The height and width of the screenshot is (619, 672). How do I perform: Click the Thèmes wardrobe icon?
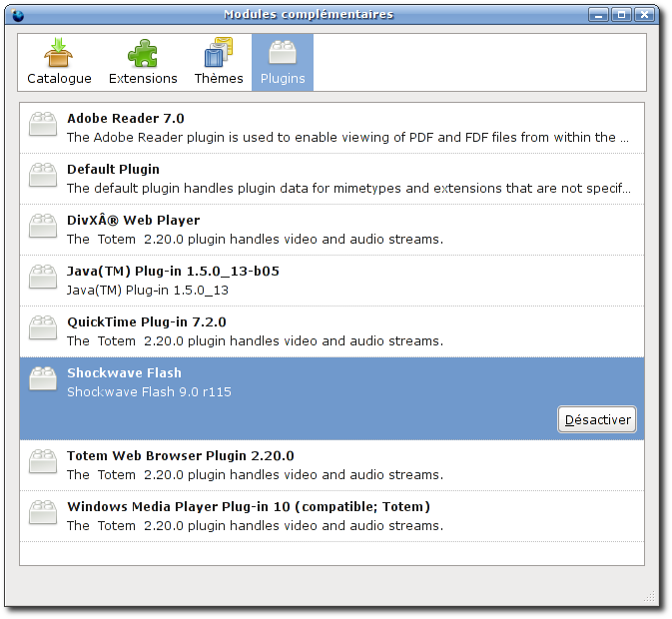point(219,52)
